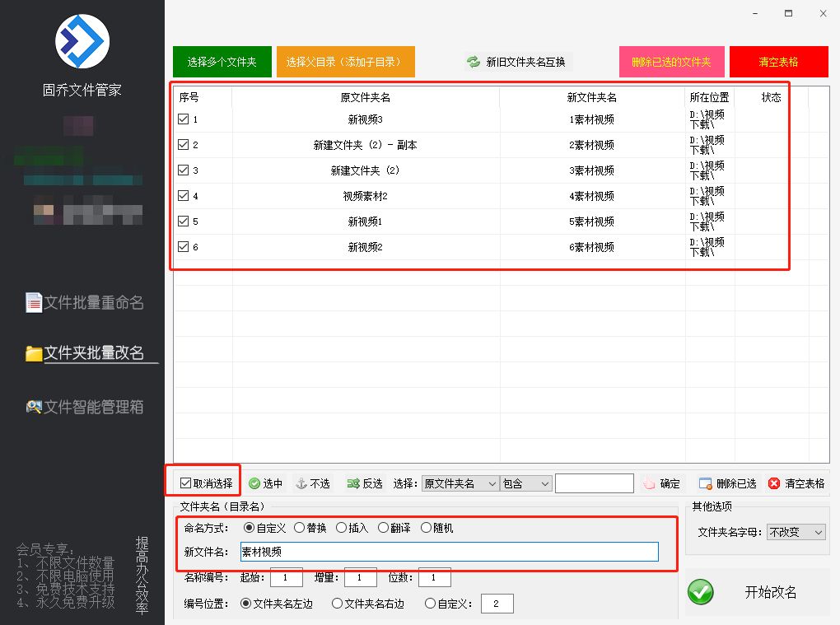Click the hand icon beside 确定

[x=649, y=483]
